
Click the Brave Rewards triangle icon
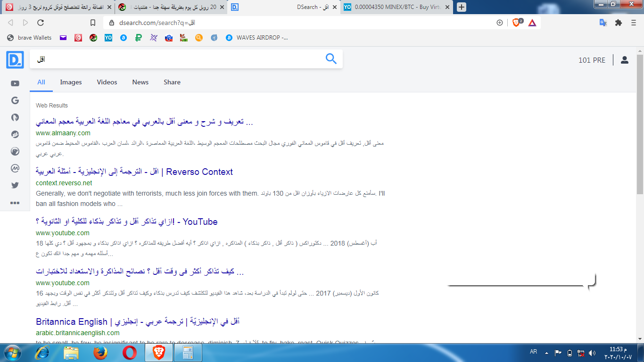(532, 23)
